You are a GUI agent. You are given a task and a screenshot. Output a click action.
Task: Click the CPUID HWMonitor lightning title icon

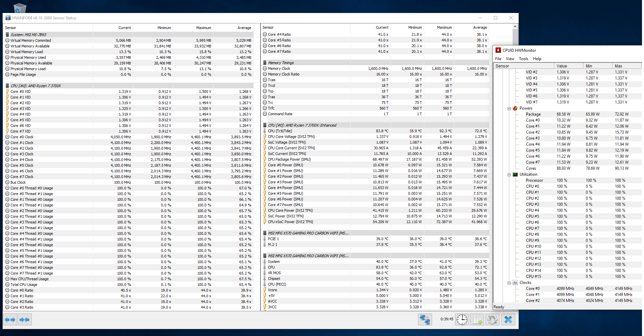(x=498, y=50)
